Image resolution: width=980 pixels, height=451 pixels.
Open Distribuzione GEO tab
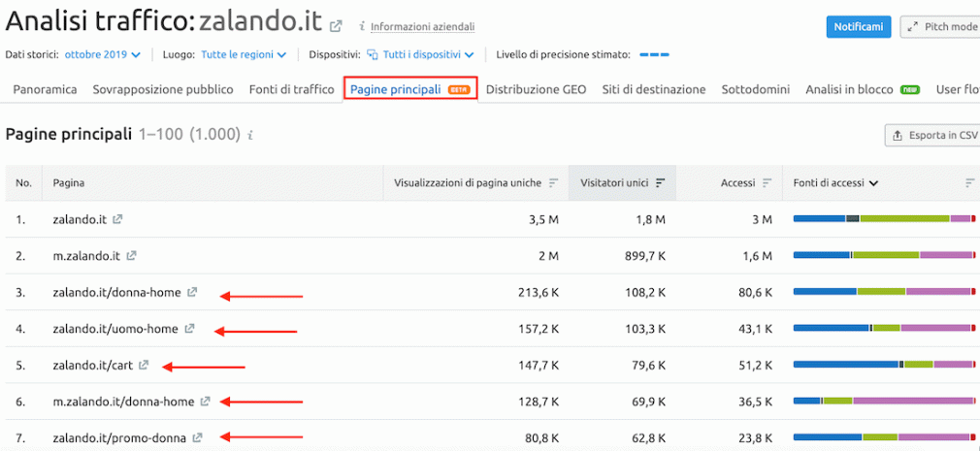(537, 89)
